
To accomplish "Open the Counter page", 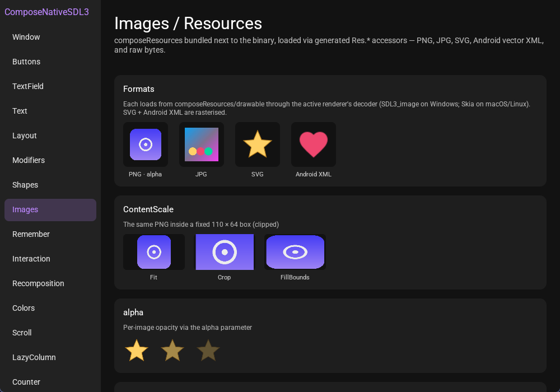I will coord(50,382).
